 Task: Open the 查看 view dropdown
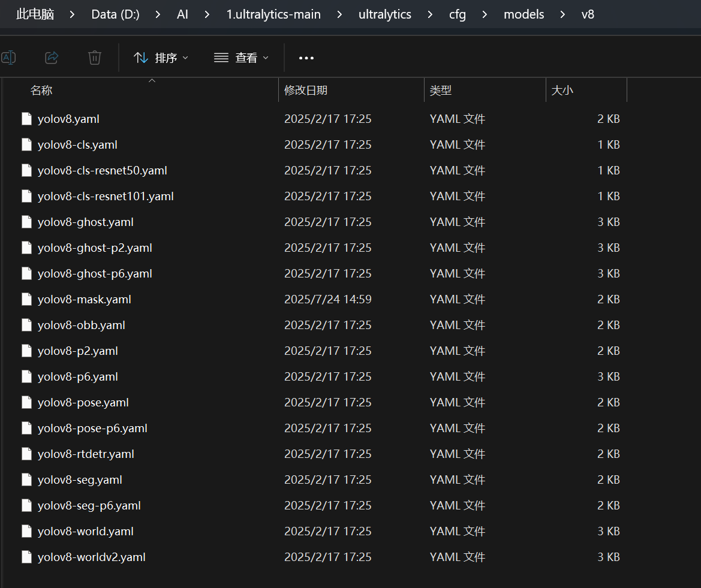coord(242,58)
